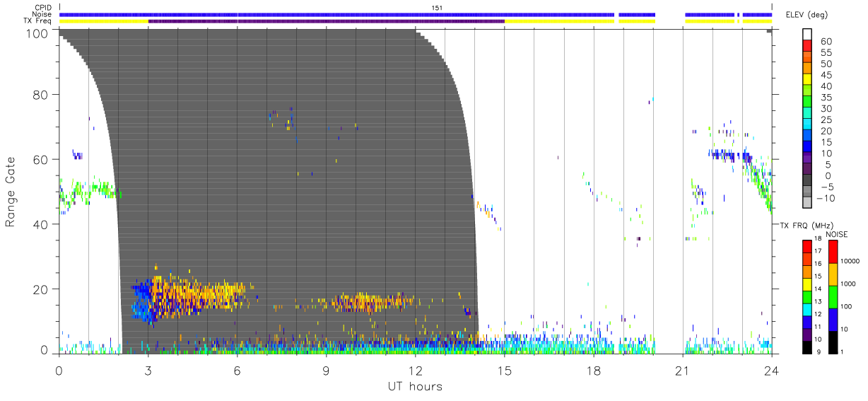Click the 'ELEV (deg)' colorbar title

point(807,15)
